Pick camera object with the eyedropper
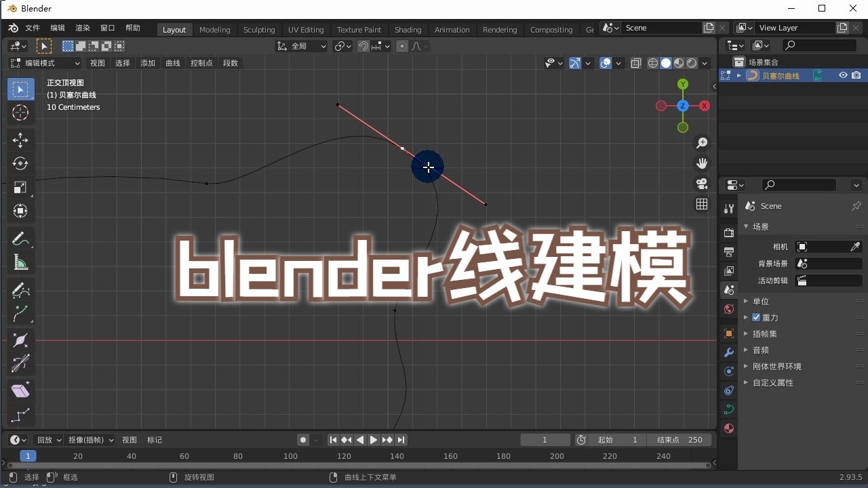 coord(856,247)
